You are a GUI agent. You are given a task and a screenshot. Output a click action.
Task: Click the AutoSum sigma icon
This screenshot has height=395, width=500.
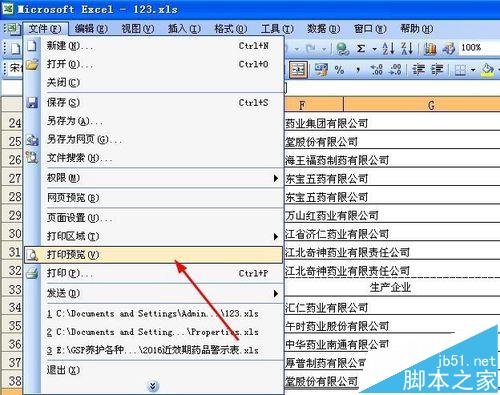coord(361,49)
